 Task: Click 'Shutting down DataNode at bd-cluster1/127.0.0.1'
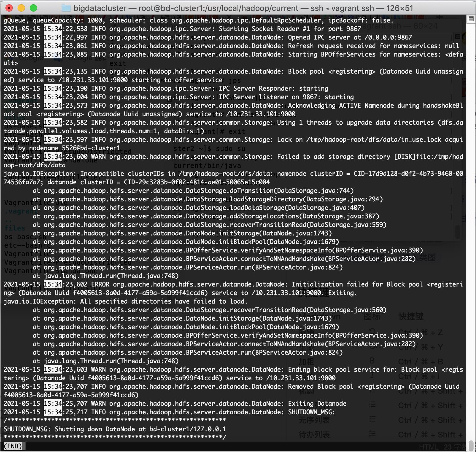coord(140,429)
